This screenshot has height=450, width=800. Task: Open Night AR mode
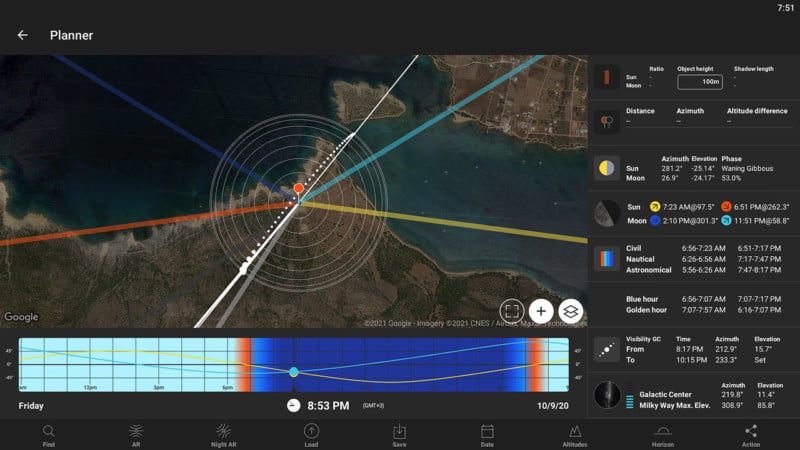coord(224,434)
